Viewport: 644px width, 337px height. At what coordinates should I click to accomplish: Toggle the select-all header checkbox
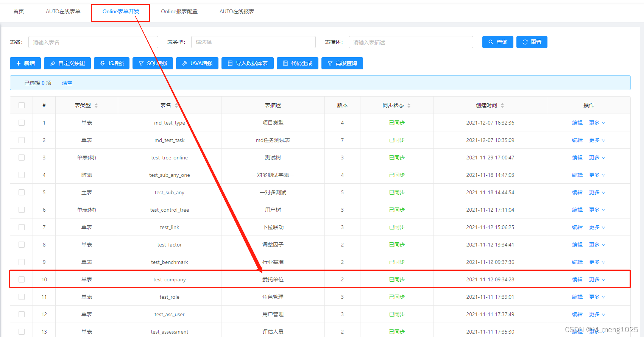pos(22,105)
